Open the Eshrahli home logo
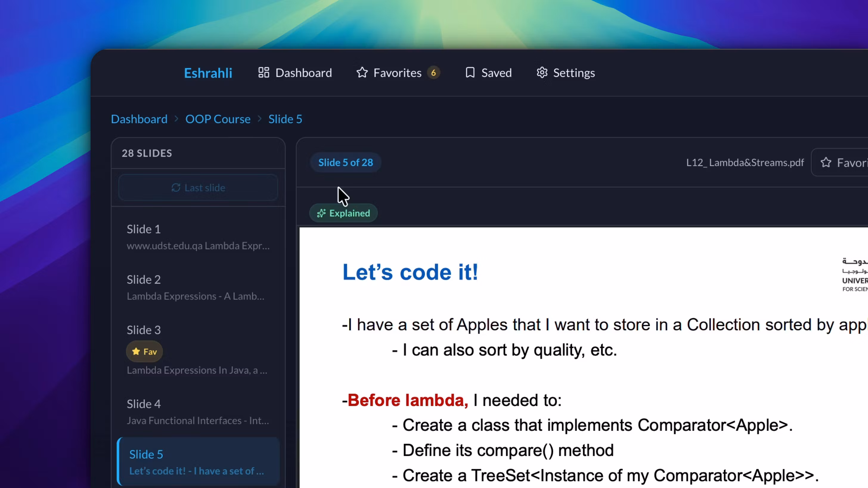868x488 pixels. coord(208,73)
